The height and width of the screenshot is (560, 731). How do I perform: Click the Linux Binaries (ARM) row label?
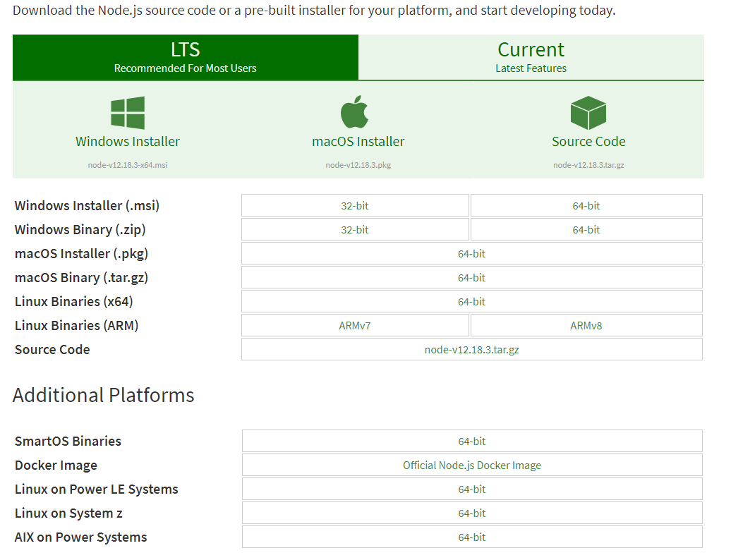point(76,326)
